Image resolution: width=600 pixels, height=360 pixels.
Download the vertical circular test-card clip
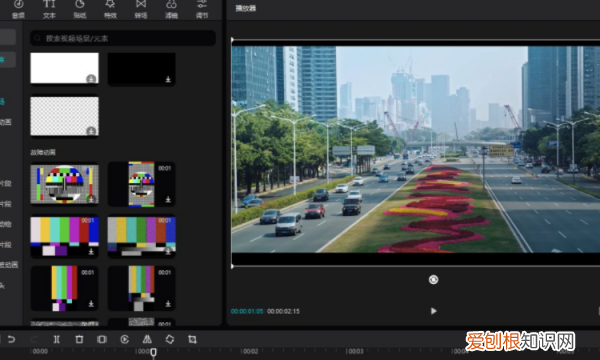tap(168, 199)
